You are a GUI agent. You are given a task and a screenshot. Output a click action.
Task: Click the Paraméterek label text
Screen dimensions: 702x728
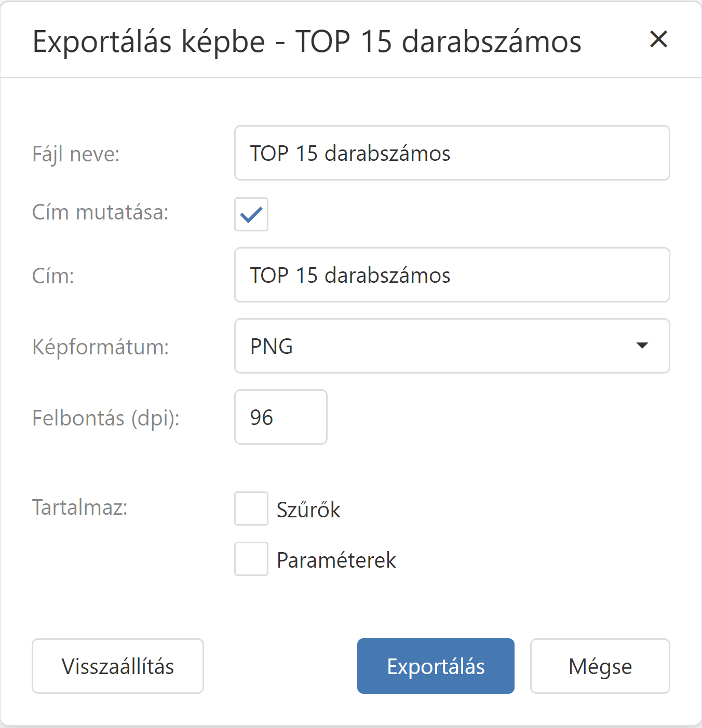pos(336,560)
